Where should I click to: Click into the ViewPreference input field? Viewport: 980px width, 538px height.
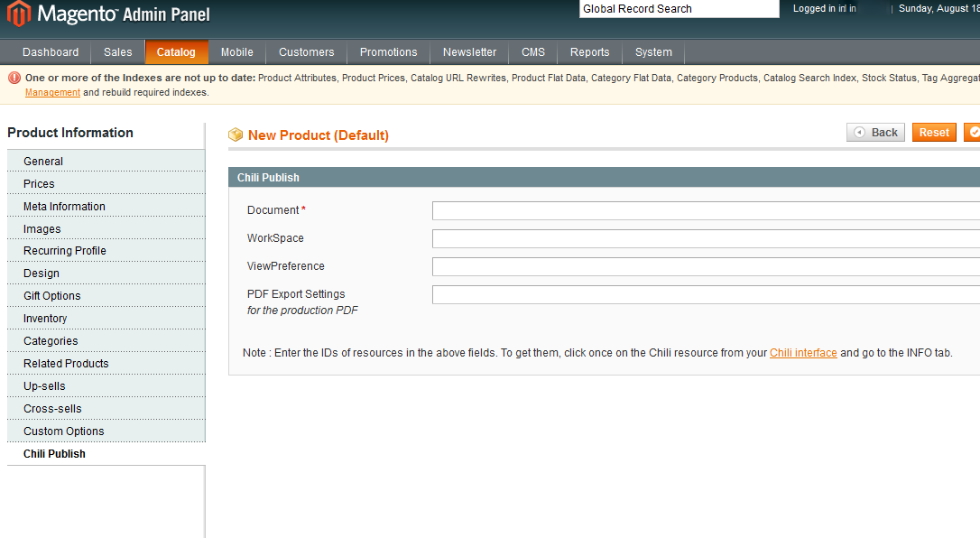coord(707,267)
